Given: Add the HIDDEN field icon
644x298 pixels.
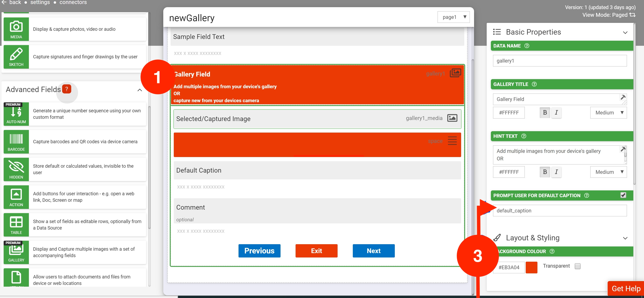Looking at the screenshot, I should point(16,169).
